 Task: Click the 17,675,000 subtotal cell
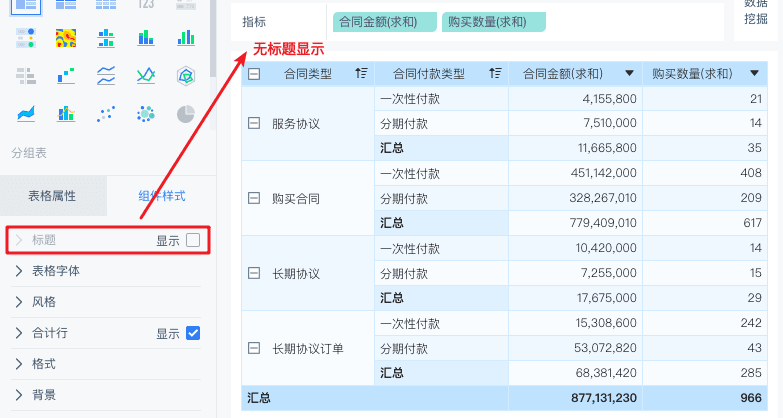coord(575,298)
